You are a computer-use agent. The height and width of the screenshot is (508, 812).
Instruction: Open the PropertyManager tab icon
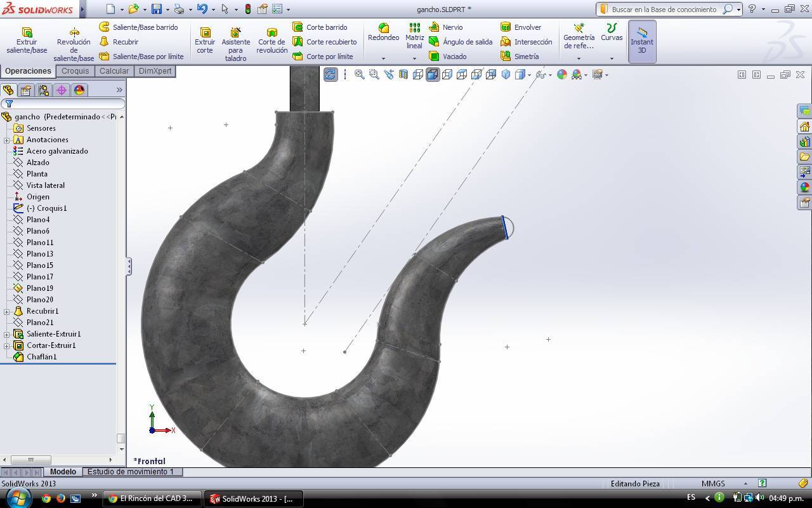(x=26, y=90)
